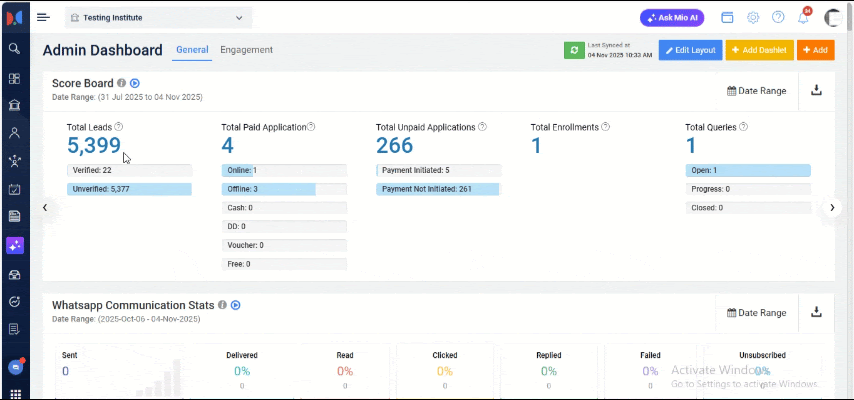Click the search icon in the sidebar
Image resolution: width=854 pixels, height=400 pixels.
(x=14, y=48)
